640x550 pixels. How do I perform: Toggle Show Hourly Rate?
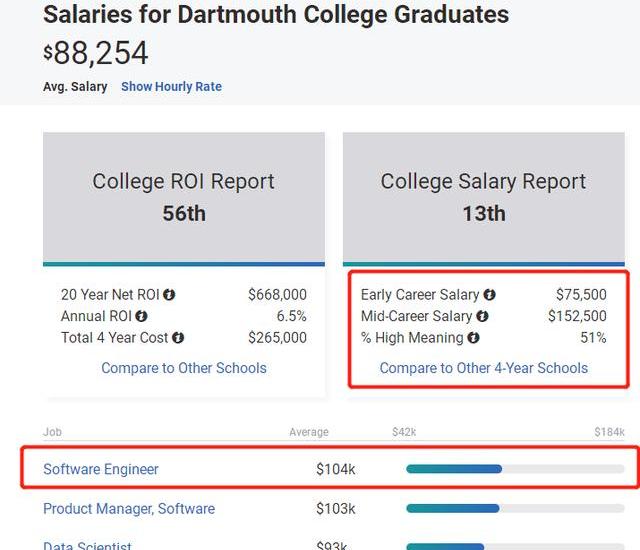(x=171, y=87)
